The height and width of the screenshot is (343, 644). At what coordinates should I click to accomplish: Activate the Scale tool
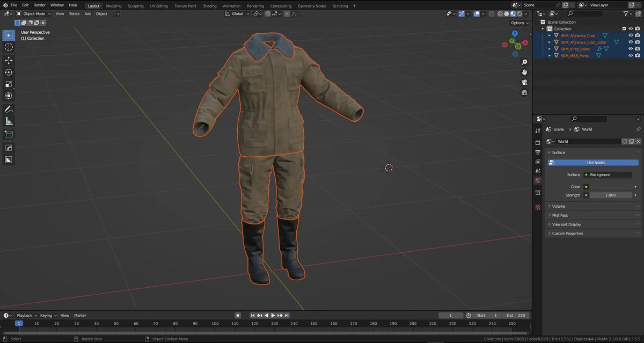click(x=9, y=84)
